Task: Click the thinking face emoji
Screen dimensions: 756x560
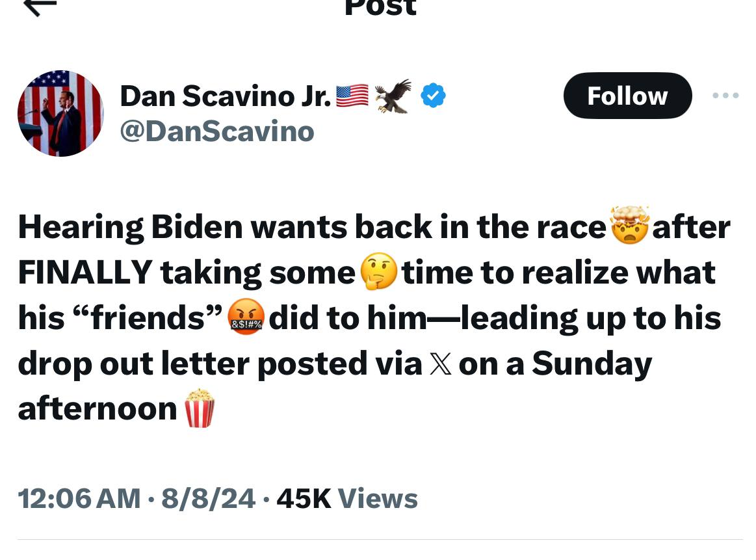Action: coord(378,273)
